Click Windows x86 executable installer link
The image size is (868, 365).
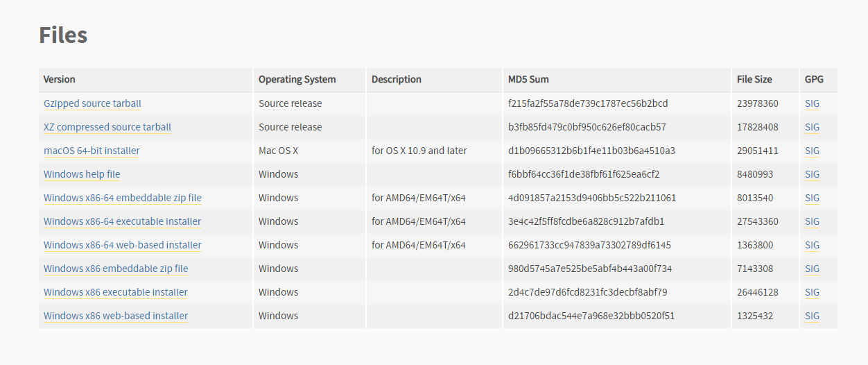pyautogui.click(x=116, y=292)
